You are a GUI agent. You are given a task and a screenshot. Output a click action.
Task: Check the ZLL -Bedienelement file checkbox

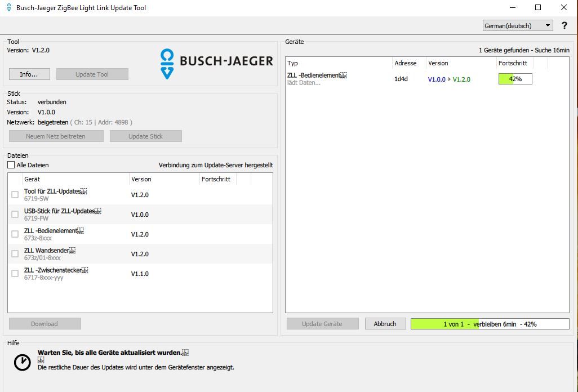(15, 234)
